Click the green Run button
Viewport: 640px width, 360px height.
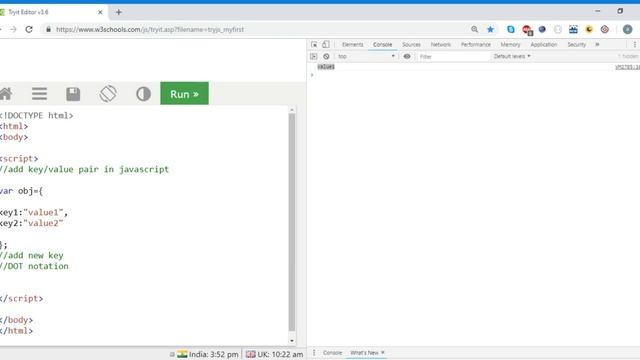click(x=184, y=93)
